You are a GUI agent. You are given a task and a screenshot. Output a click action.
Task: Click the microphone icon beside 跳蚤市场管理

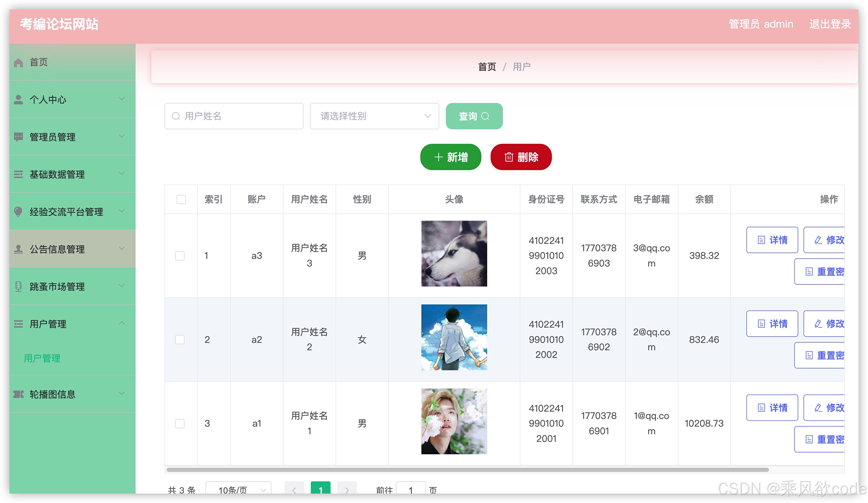pyautogui.click(x=18, y=286)
